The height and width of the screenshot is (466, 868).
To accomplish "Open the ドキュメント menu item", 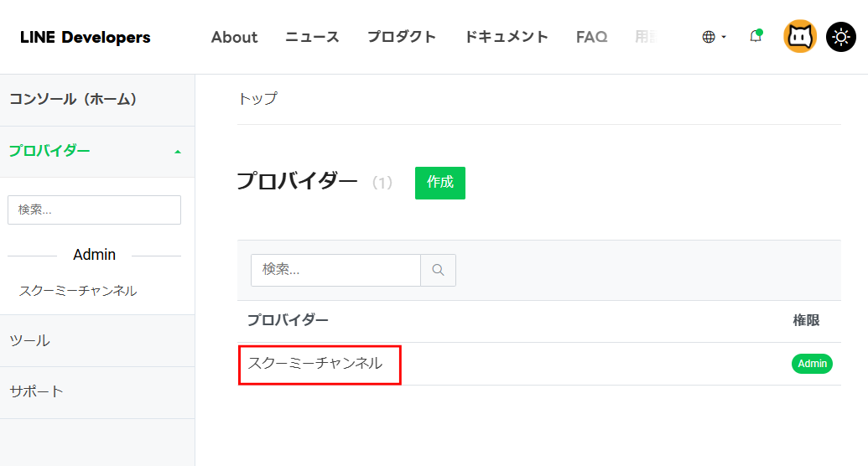I will [x=506, y=37].
